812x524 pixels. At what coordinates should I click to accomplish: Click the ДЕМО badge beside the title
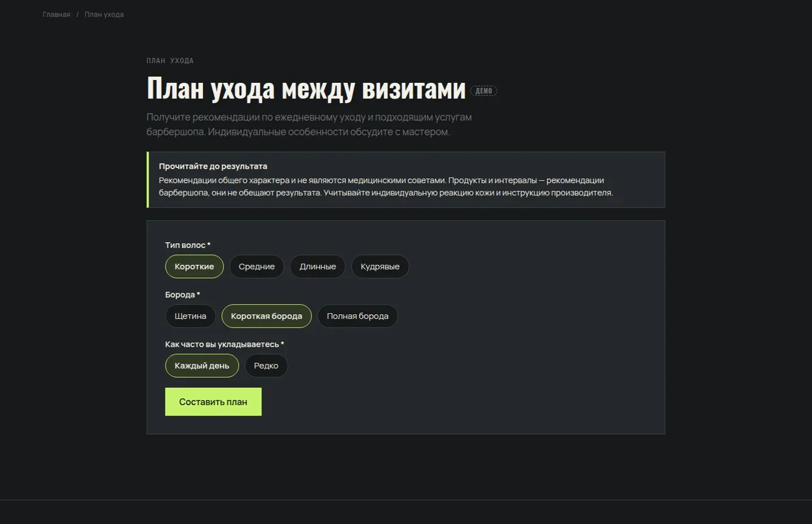coord(484,91)
